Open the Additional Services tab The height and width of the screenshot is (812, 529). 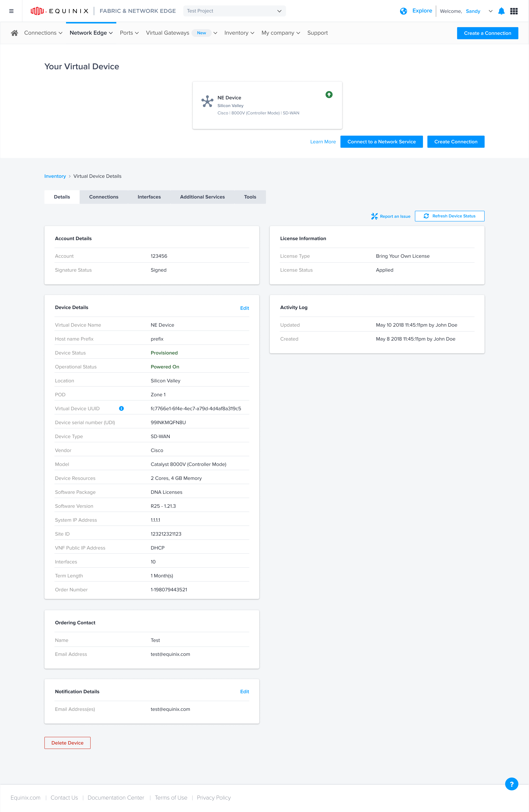click(203, 197)
